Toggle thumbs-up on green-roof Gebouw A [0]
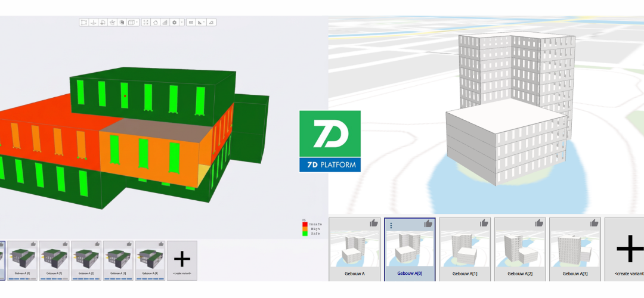This screenshot has width=644, height=298. tap(33, 244)
